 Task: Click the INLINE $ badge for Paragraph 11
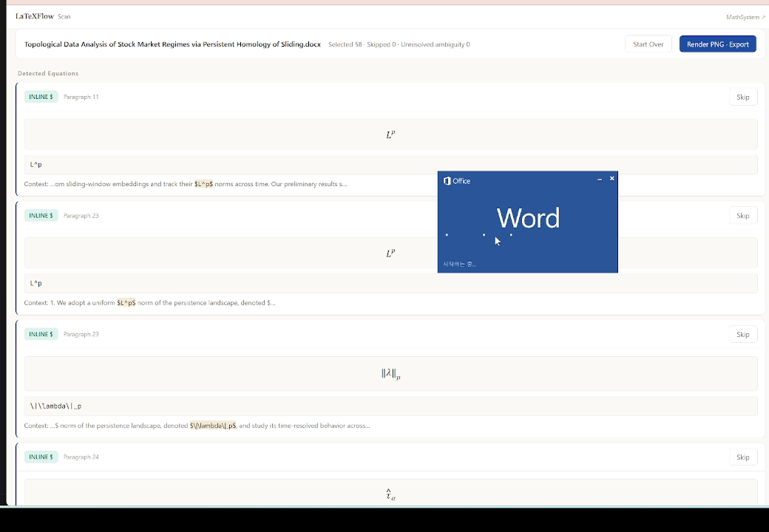click(x=41, y=97)
